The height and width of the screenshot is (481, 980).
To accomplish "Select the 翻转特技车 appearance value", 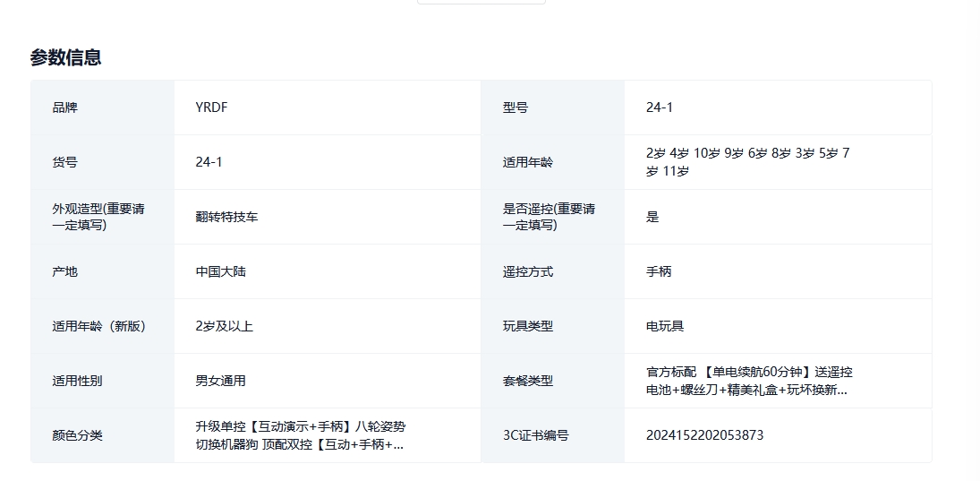I will [x=227, y=217].
